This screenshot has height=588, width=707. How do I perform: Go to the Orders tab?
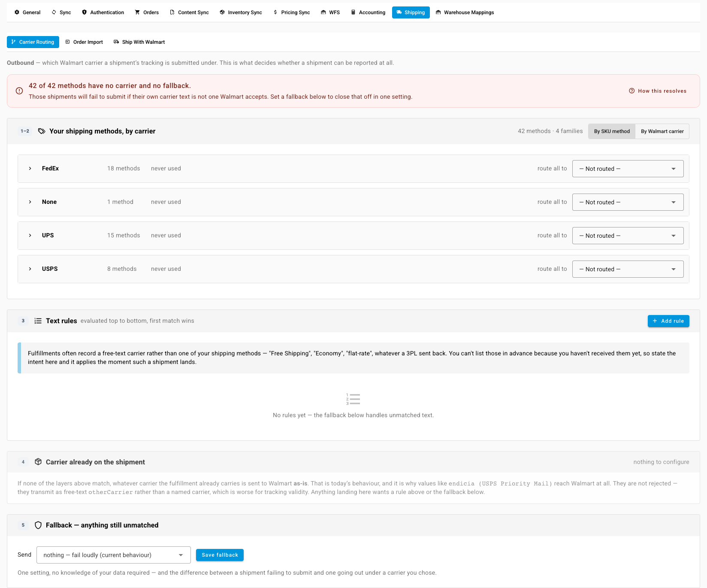click(x=147, y=12)
